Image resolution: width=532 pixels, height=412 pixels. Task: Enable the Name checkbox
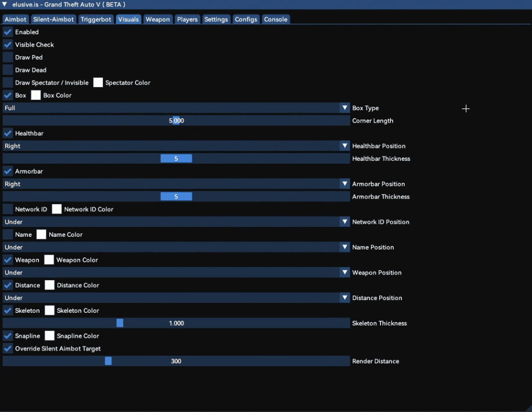(x=8, y=234)
